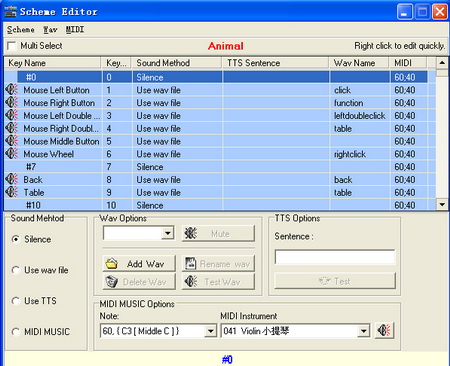The width and height of the screenshot is (450, 366).
Task: Click the list scrollbar down arrow
Action: (442, 204)
